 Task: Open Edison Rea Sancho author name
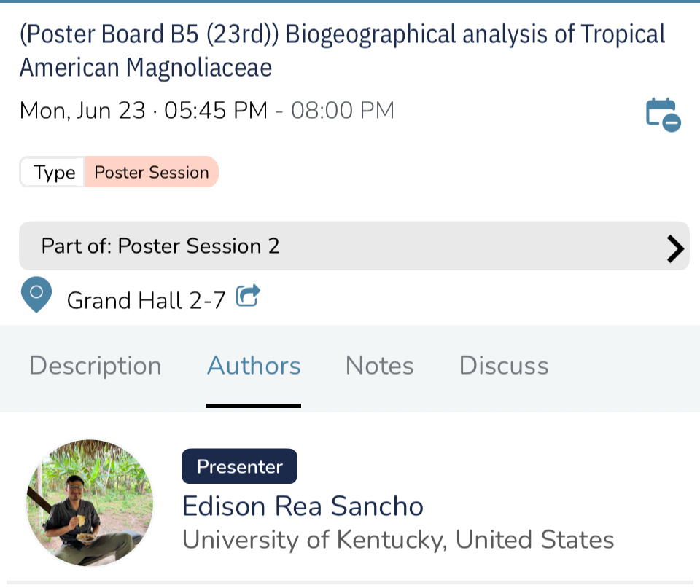303,506
